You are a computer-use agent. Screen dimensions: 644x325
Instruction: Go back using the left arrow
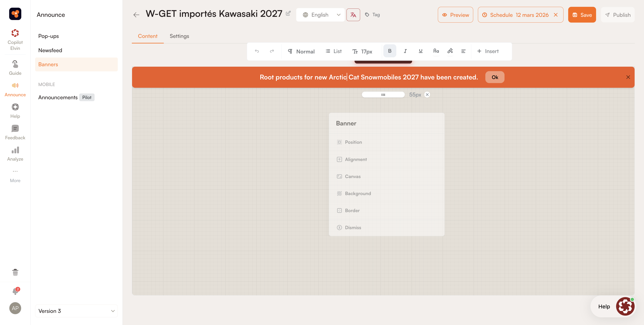point(136,15)
